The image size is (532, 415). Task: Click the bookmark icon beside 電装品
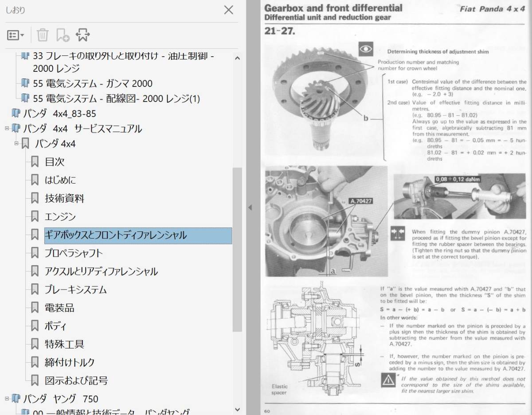35,308
